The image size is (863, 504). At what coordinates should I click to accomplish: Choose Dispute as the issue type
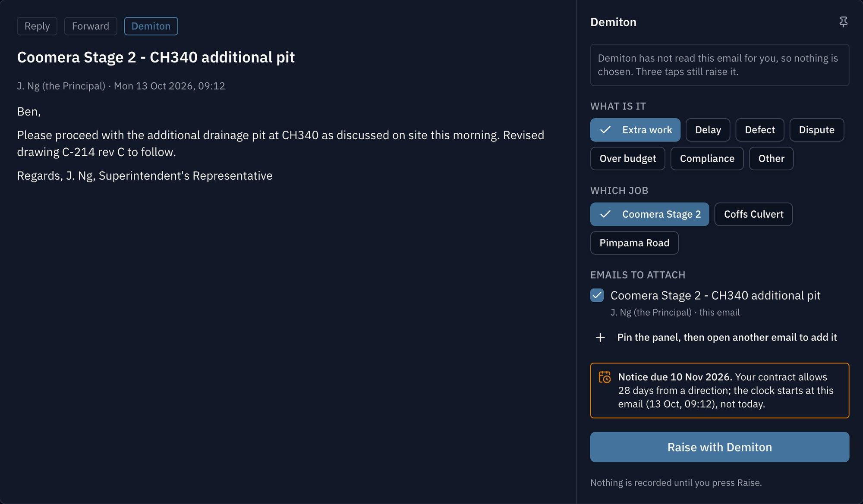coord(816,130)
